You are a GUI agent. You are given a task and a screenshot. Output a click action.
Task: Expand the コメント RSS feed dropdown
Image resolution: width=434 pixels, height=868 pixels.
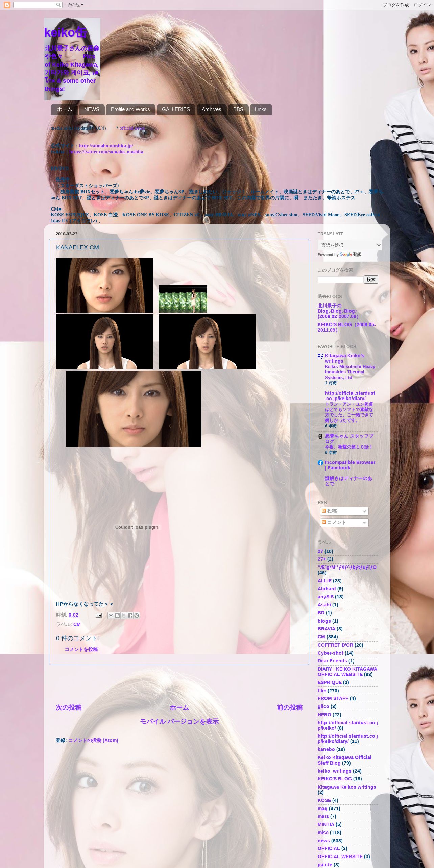[344, 522]
